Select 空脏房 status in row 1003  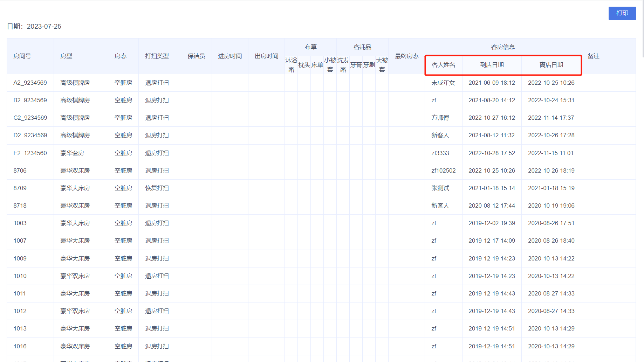coord(123,223)
